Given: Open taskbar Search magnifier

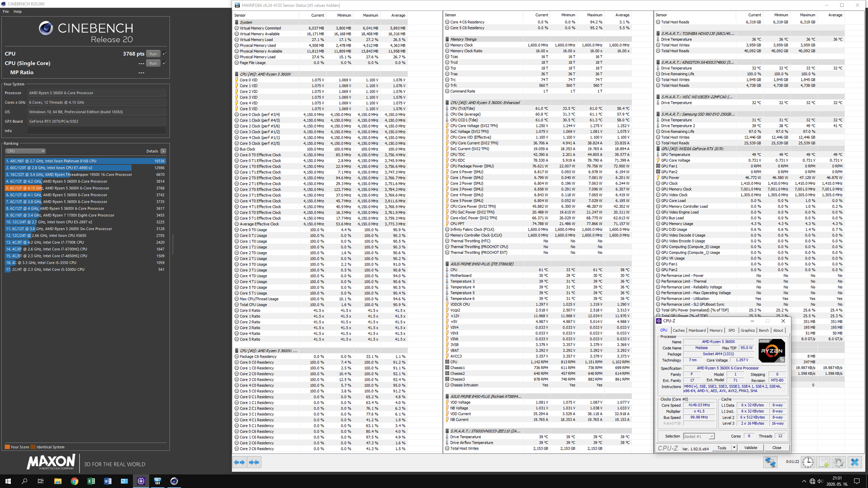Looking at the screenshot, I should 24,481.
